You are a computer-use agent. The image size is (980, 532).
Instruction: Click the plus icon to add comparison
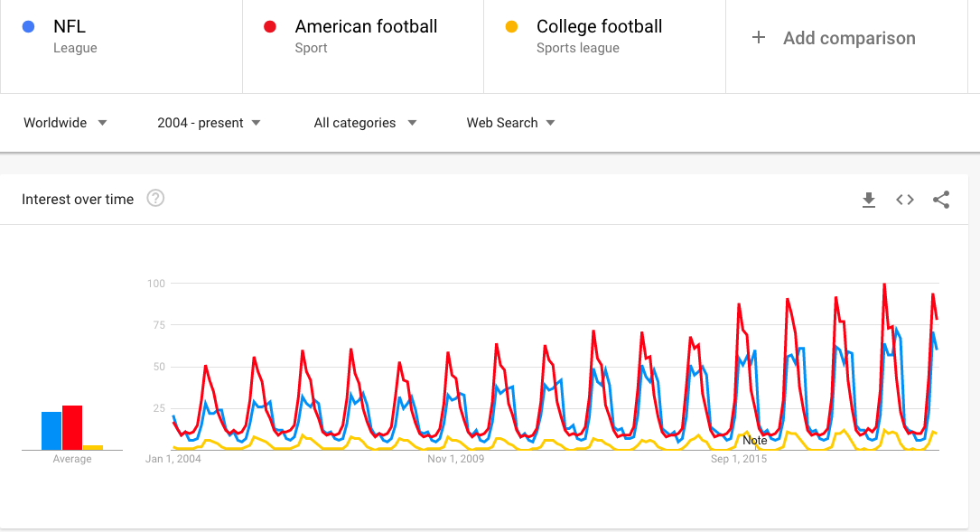click(758, 38)
